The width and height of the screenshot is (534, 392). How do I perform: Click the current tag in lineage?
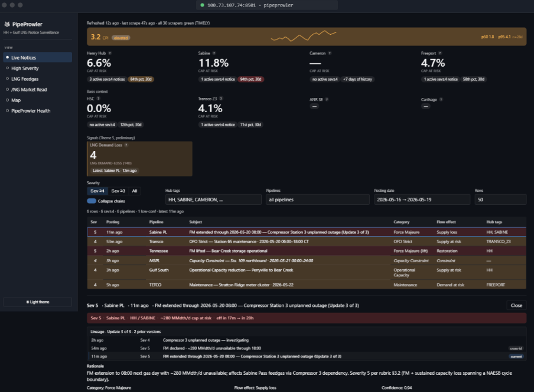coord(516,356)
